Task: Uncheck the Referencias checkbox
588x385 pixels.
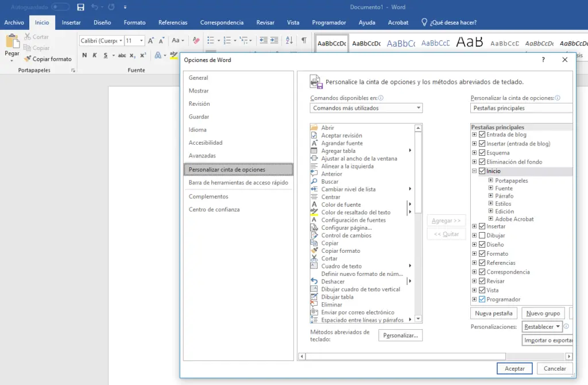Action: coord(482,263)
